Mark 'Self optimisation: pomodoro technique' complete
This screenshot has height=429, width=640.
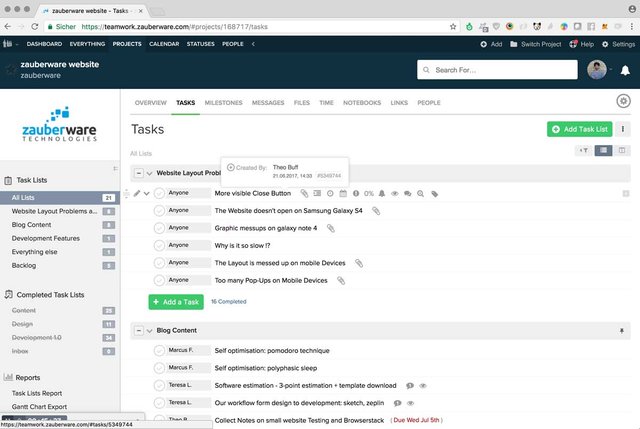(159, 351)
